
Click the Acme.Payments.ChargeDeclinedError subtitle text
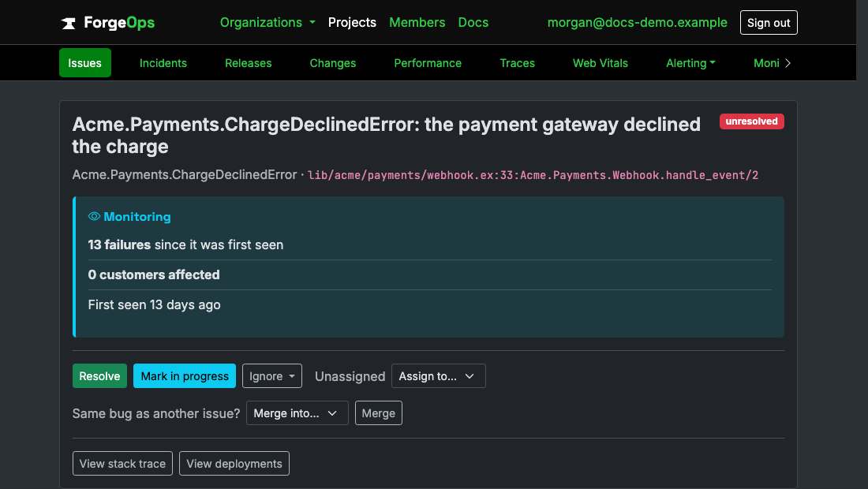click(185, 175)
